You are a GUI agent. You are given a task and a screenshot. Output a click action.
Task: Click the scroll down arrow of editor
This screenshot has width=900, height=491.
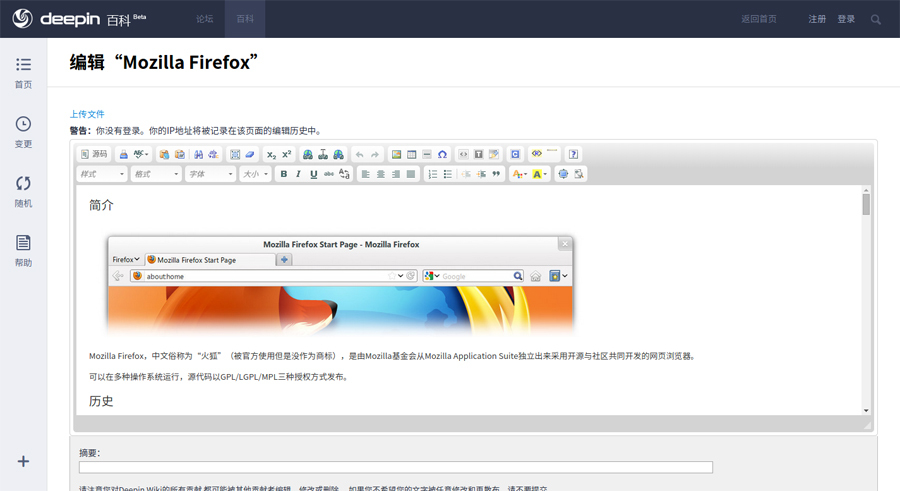coord(866,410)
